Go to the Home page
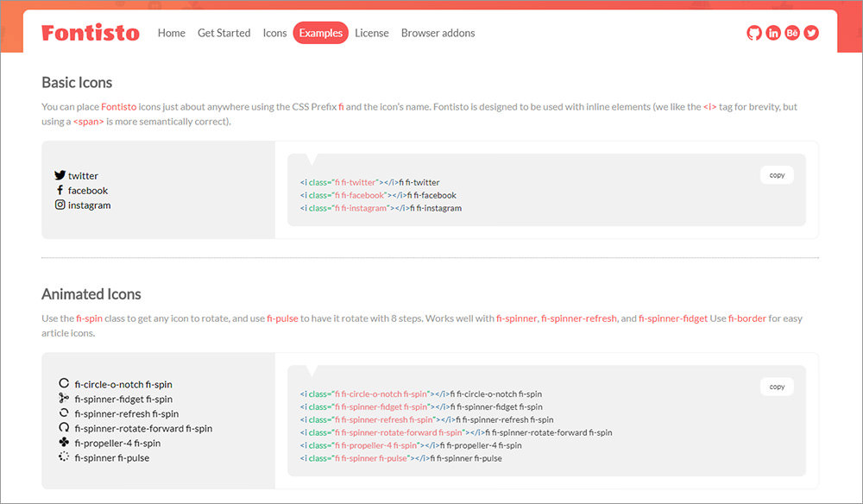 [x=171, y=33]
